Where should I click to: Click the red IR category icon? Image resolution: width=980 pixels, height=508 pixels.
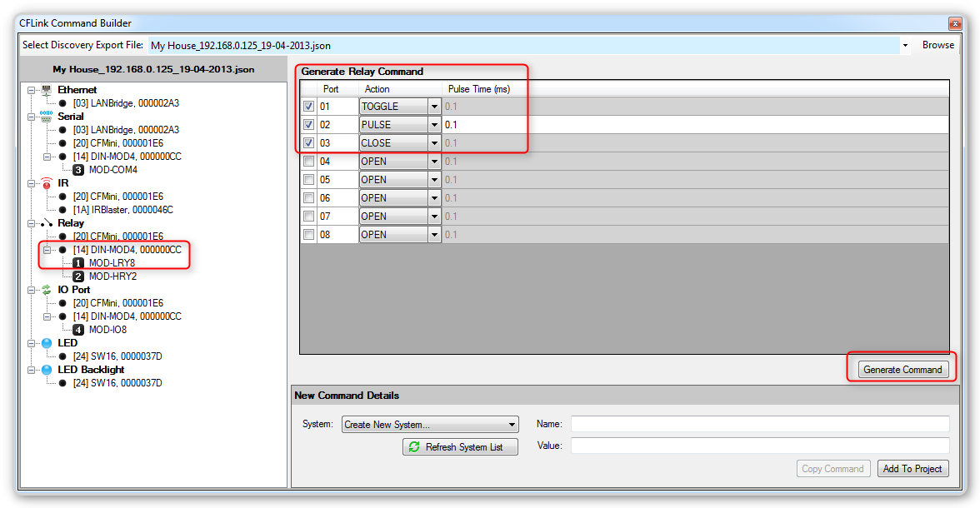[x=47, y=183]
